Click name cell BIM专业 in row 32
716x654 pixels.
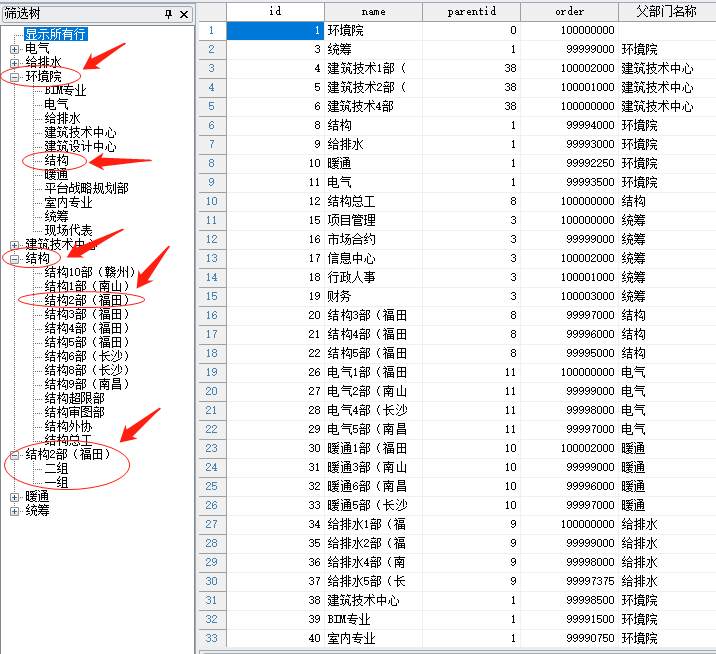(374, 619)
